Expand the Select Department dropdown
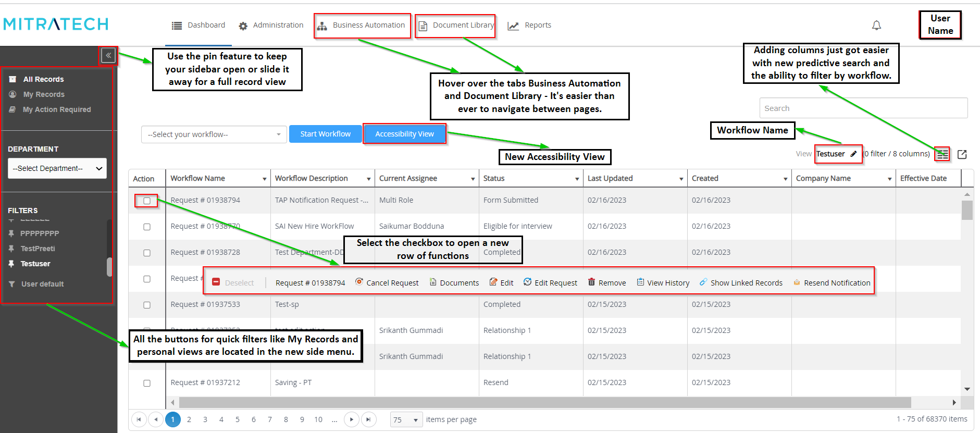 pos(57,168)
